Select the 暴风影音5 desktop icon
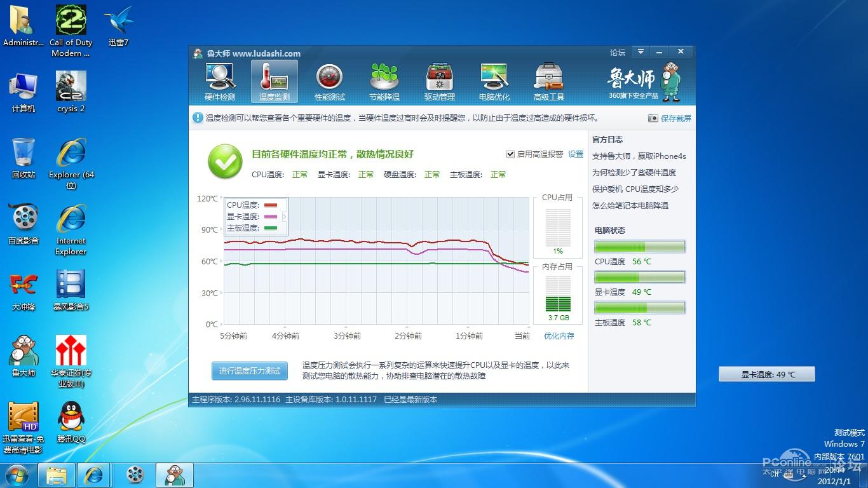The height and width of the screenshot is (488, 868). click(71, 290)
